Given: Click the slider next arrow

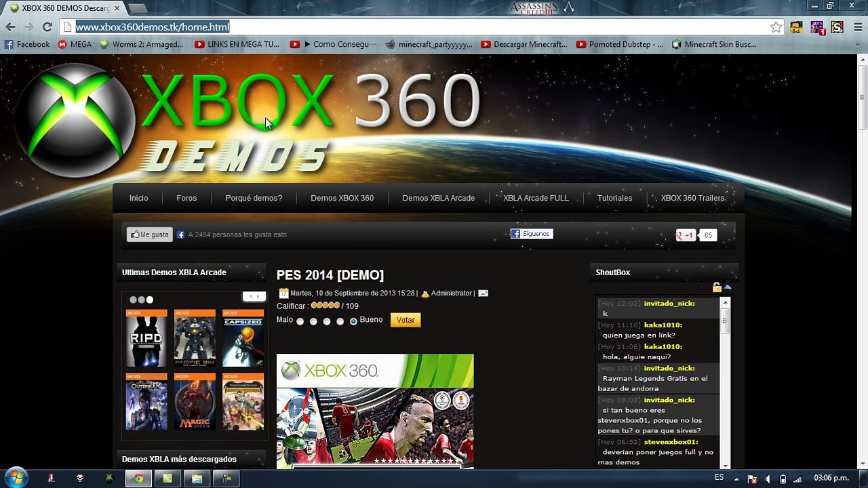Looking at the screenshot, I should (x=260, y=297).
